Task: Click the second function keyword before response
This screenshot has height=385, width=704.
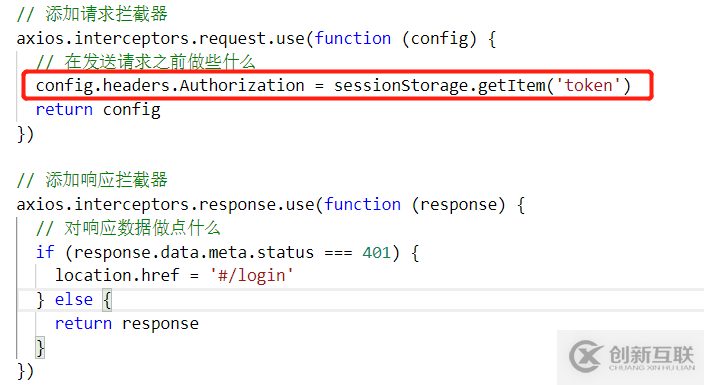Action: (362, 204)
